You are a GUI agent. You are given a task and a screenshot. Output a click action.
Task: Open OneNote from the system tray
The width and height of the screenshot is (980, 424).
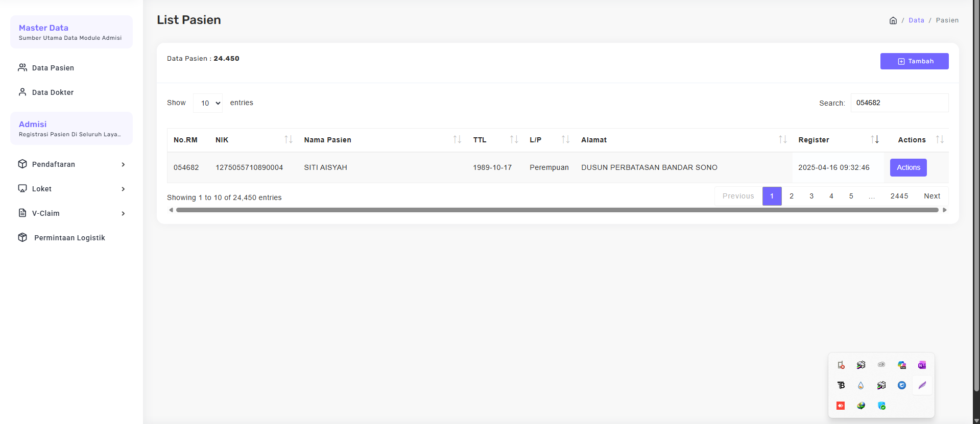click(x=922, y=365)
